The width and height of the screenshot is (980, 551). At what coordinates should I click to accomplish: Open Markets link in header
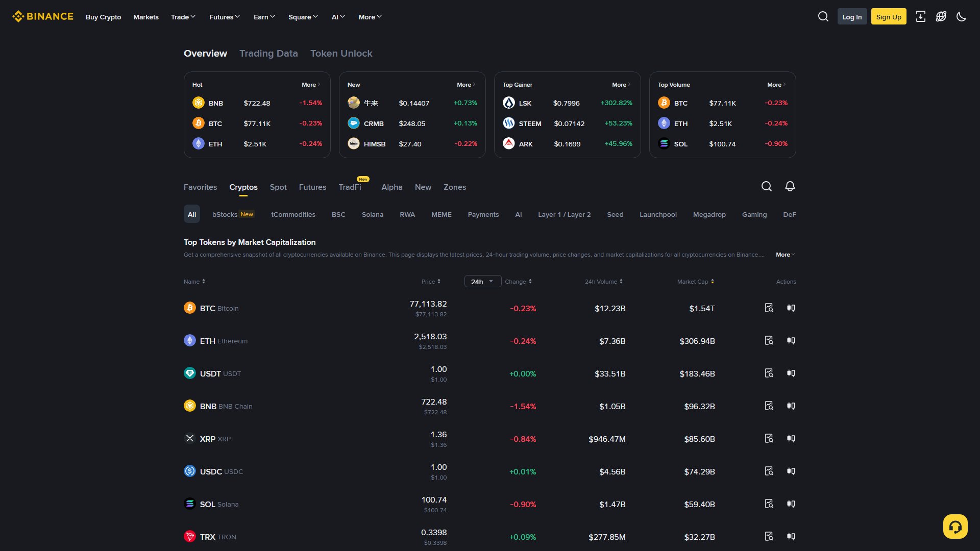point(146,17)
